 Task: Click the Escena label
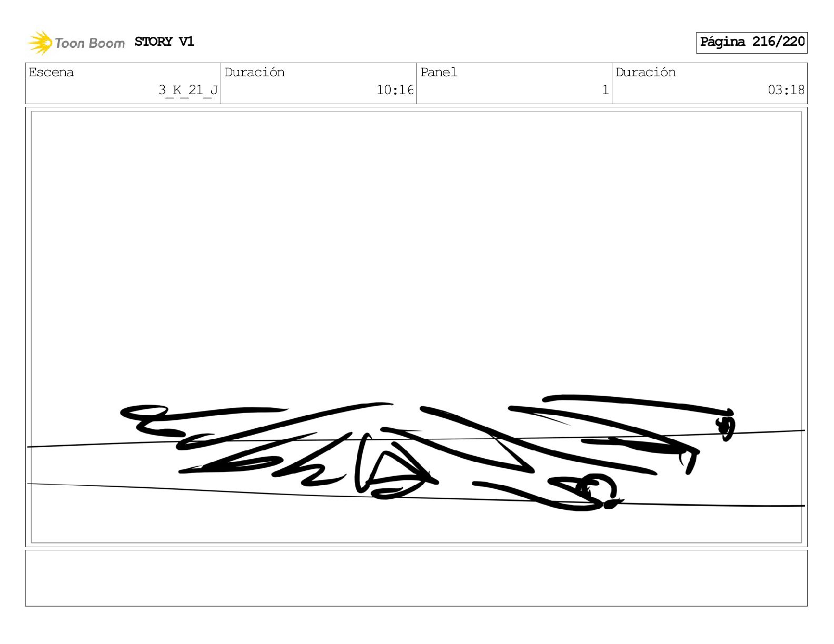(51, 72)
